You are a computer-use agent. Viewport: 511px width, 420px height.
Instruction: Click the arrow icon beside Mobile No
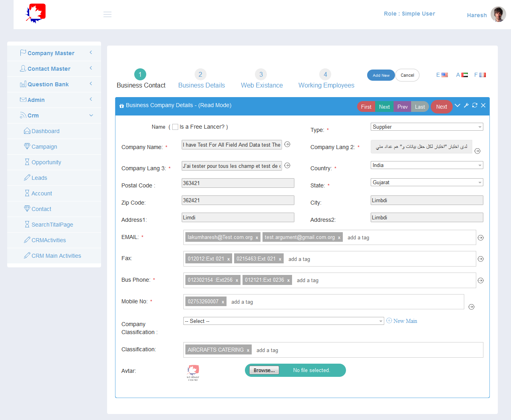[471, 307]
